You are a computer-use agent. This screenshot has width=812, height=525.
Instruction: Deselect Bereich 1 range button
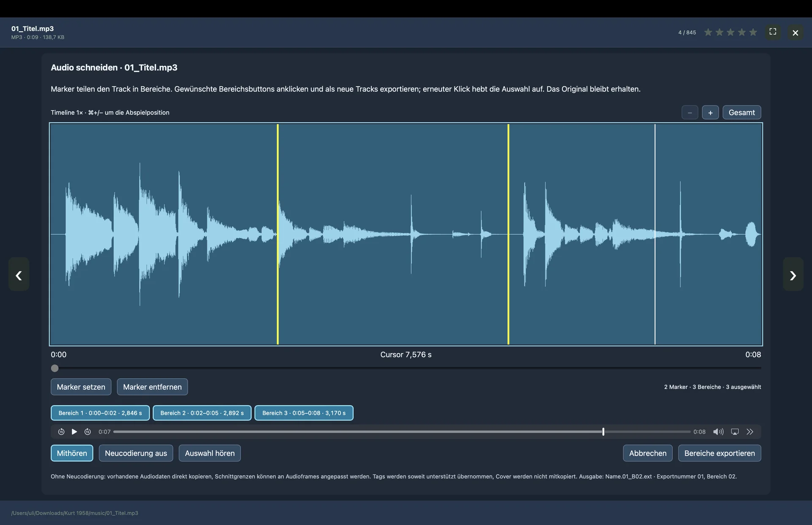pyautogui.click(x=100, y=413)
